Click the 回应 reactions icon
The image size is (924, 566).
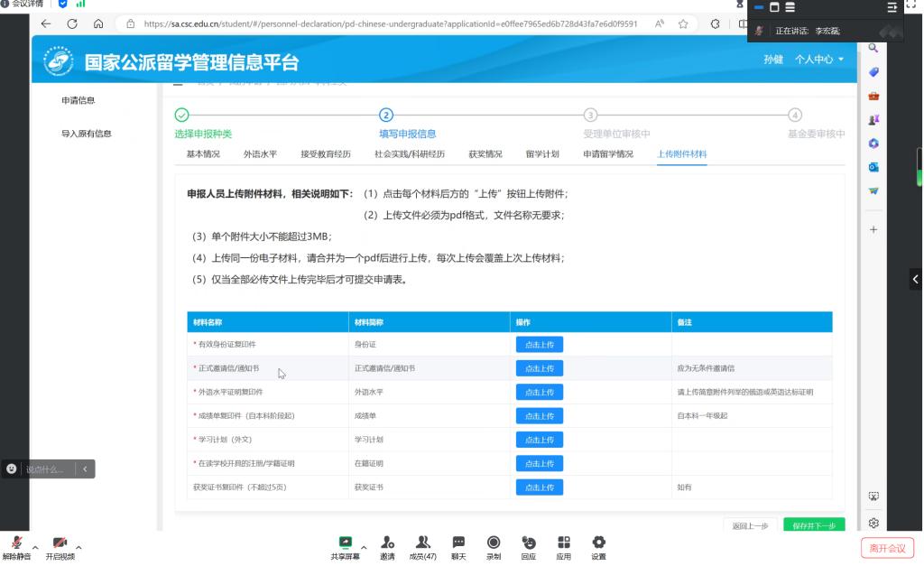[529, 543]
